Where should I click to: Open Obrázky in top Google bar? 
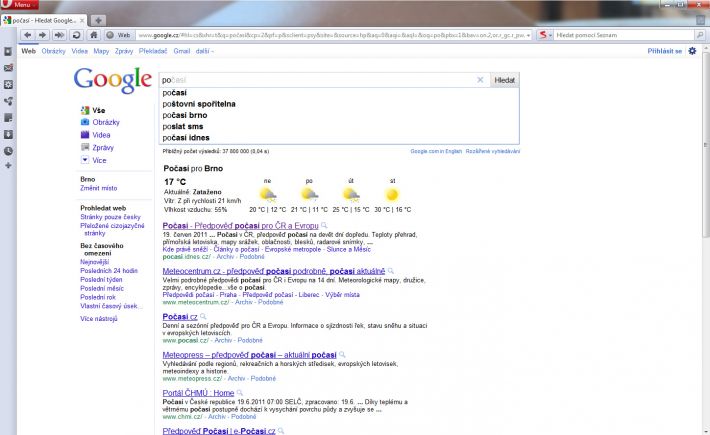(x=53, y=51)
